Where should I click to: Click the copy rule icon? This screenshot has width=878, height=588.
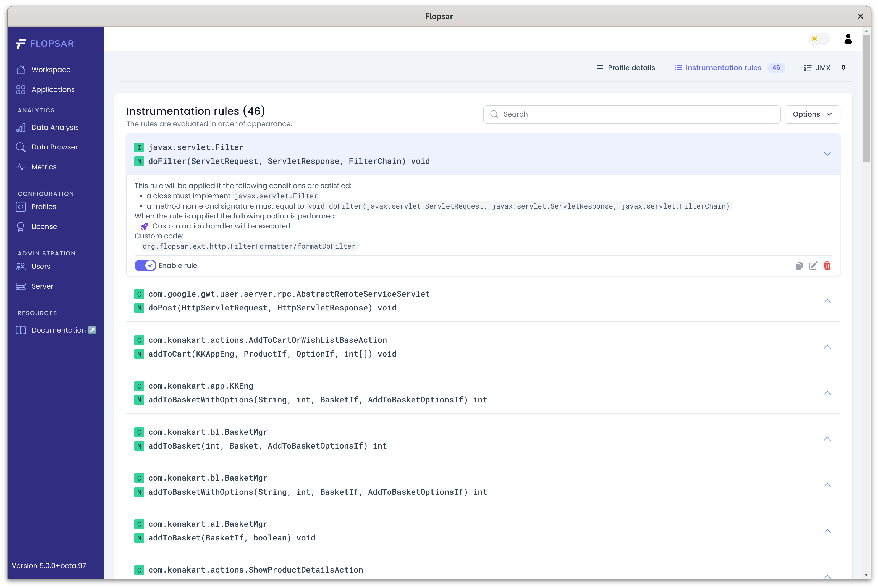pos(799,266)
